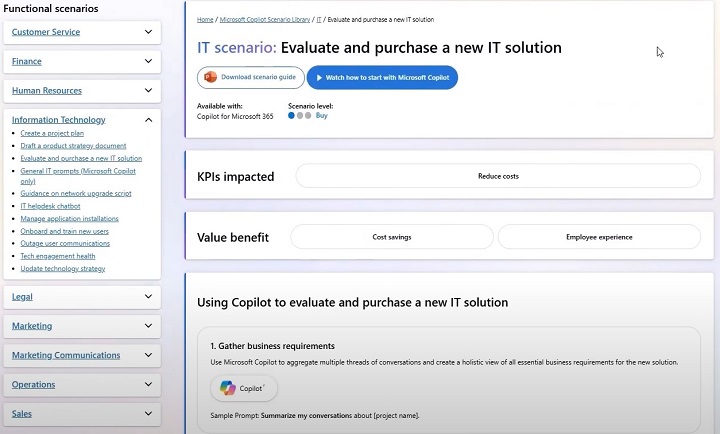Viewport: 720px width, 434px height.
Task: Open the Home breadcrumb link
Action: pos(205,19)
